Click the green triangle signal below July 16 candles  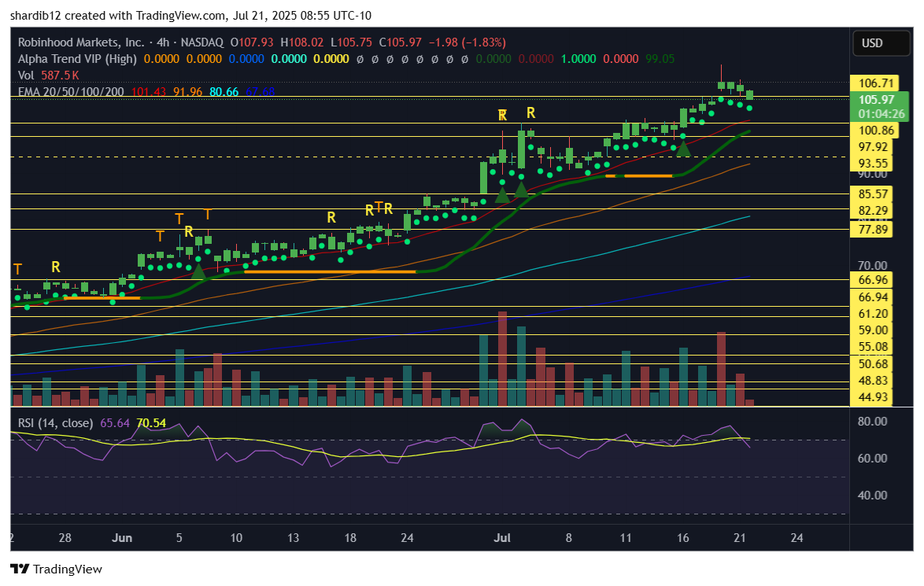[683, 149]
